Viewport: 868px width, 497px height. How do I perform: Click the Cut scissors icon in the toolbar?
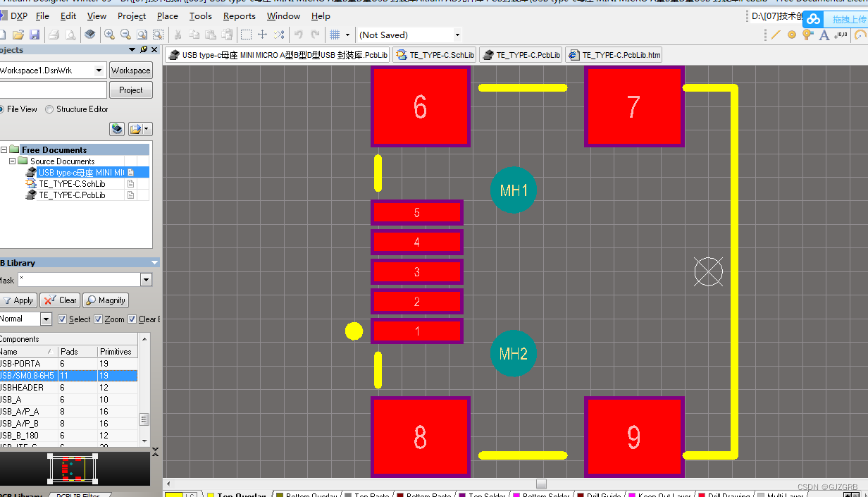(178, 33)
